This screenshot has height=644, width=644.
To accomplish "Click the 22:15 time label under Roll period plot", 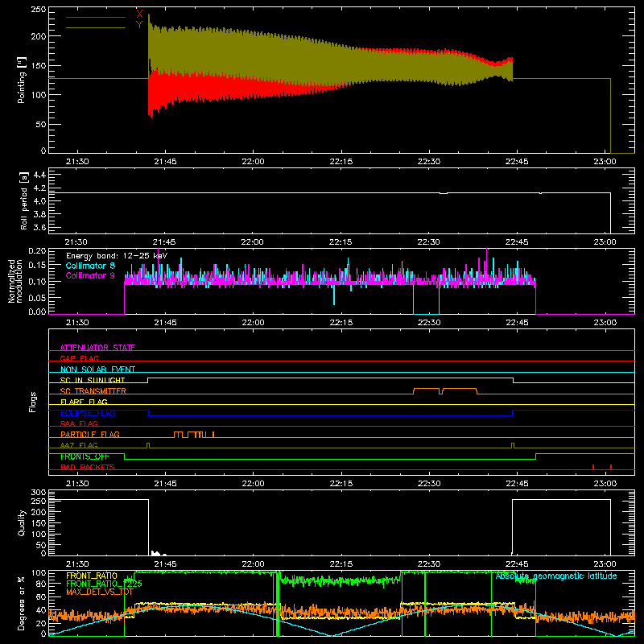I will click(x=340, y=242).
